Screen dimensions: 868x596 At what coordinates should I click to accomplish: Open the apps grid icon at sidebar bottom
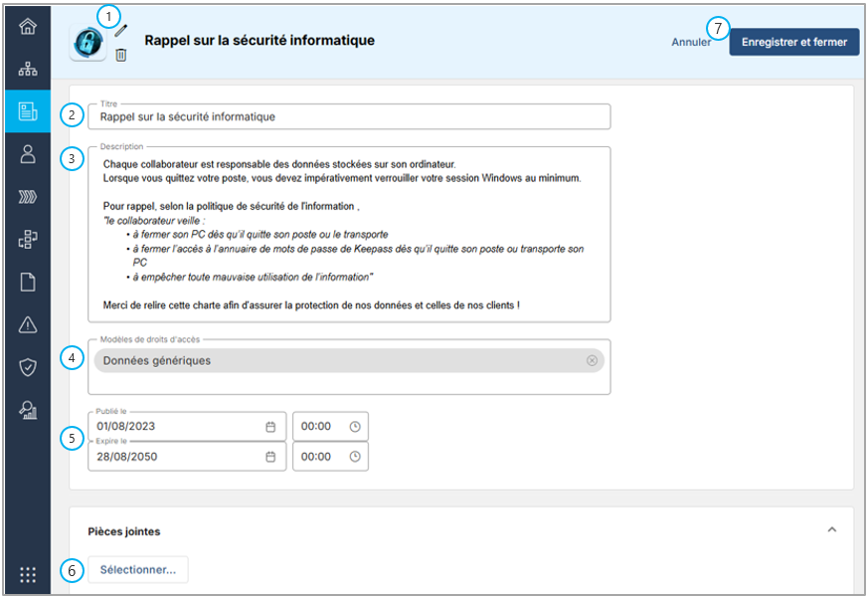coord(28,574)
